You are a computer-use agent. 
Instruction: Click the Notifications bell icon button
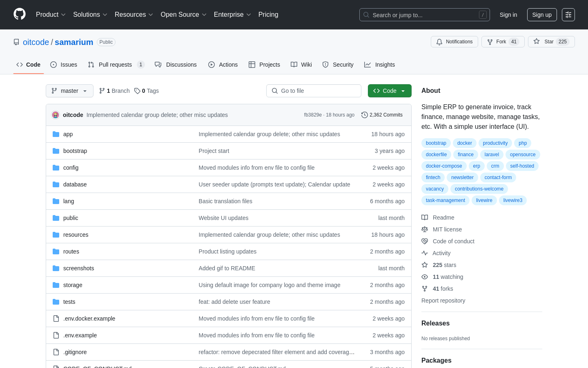pos(454,42)
